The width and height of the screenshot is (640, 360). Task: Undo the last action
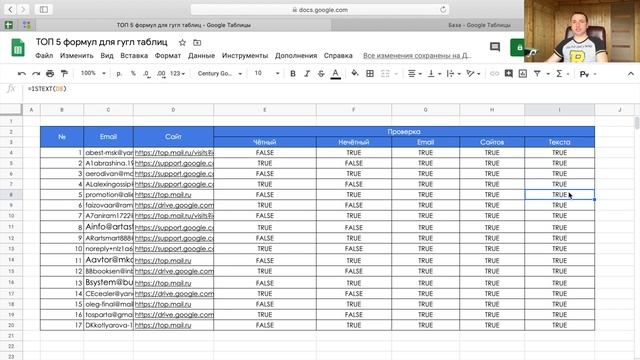pyautogui.click(x=22, y=73)
